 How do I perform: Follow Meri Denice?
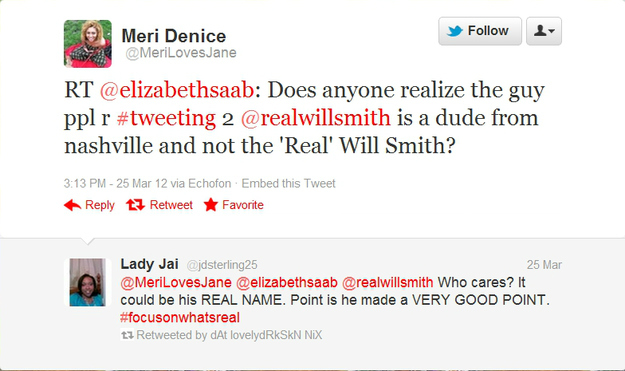pyautogui.click(x=480, y=31)
